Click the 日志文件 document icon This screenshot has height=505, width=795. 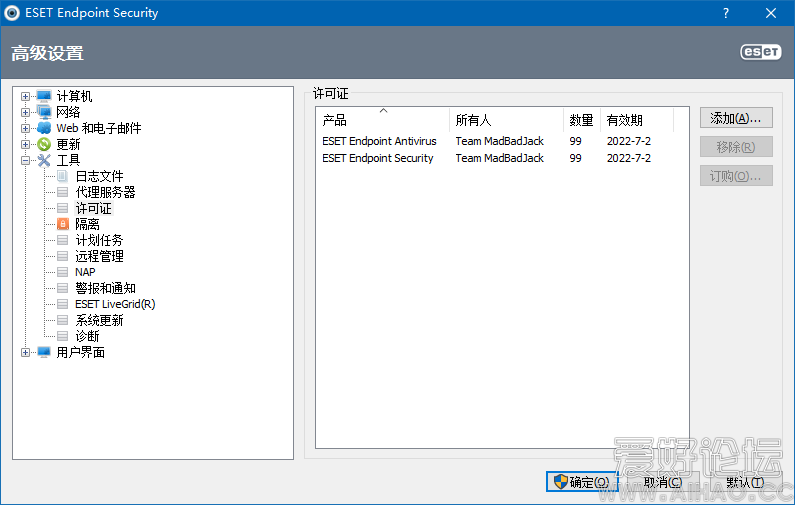(x=63, y=176)
